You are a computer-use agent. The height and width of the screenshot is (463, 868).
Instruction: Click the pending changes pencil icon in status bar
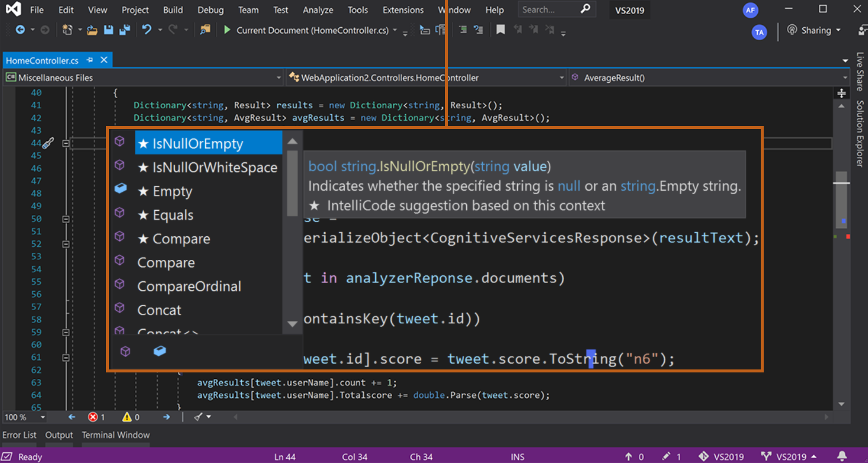click(x=667, y=456)
